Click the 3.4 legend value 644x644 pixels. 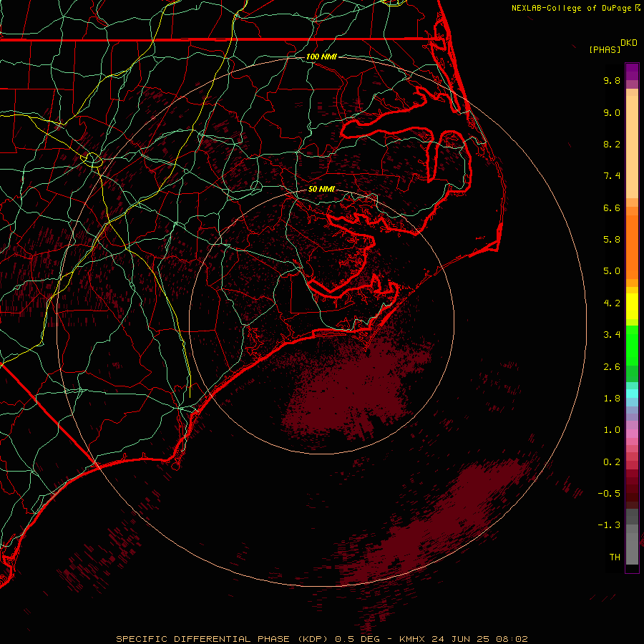(612, 335)
